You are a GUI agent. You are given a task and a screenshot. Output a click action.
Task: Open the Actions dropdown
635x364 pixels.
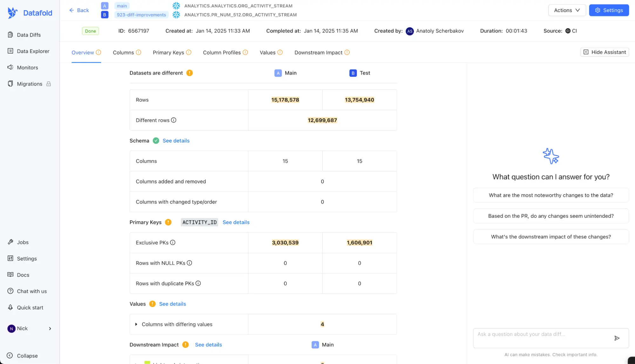pyautogui.click(x=567, y=10)
